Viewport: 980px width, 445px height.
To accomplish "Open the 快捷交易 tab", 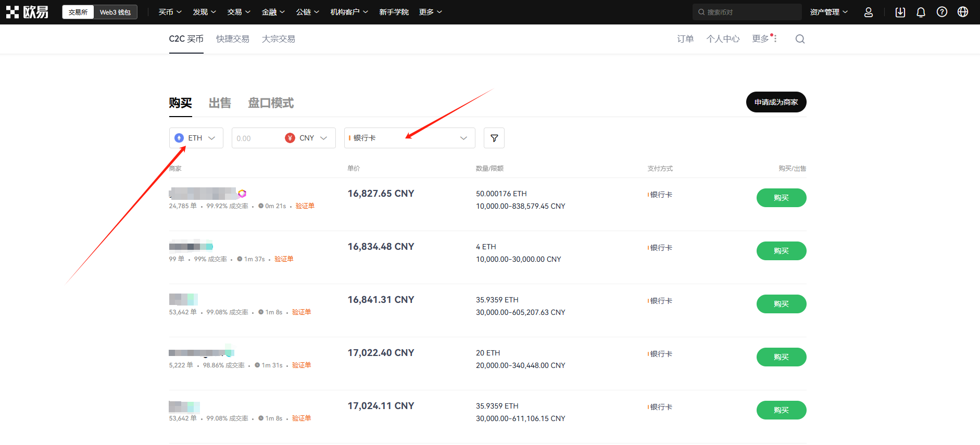I will click(232, 39).
